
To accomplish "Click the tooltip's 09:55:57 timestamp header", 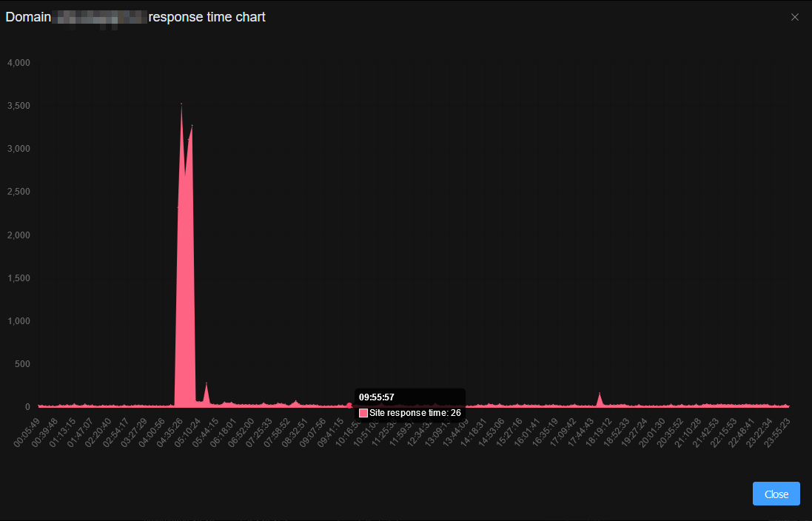I will click(x=377, y=397).
